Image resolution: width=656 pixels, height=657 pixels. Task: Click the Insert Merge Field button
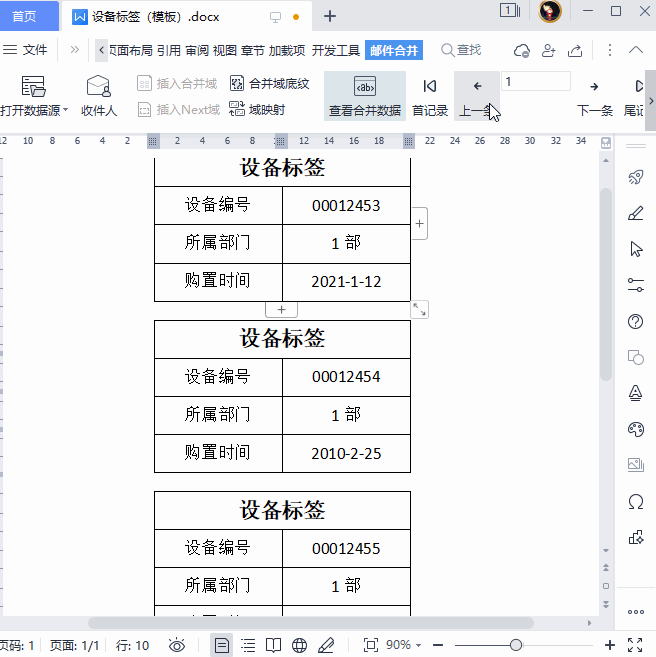pyautogui.click(x=177, y=83)
